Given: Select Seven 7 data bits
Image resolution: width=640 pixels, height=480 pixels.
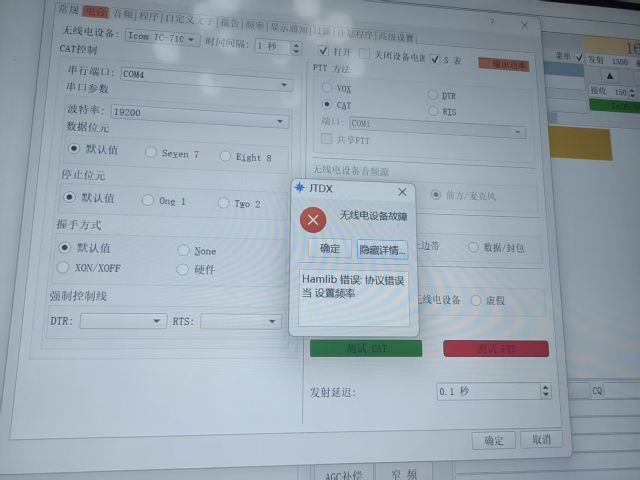Looking at the screenshot, I should 151,153.
